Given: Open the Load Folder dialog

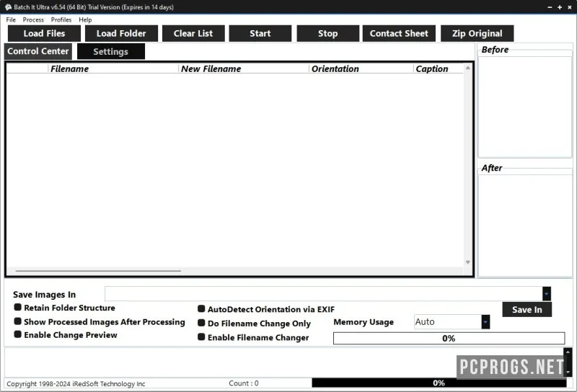Looking at the screenshot, I should point(121,33).
